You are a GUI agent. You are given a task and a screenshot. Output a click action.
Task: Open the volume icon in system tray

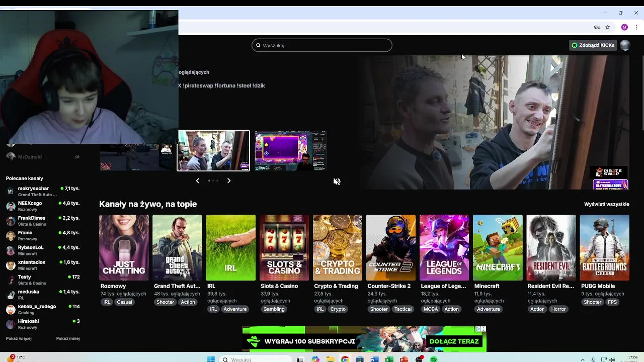coord(611,359)
